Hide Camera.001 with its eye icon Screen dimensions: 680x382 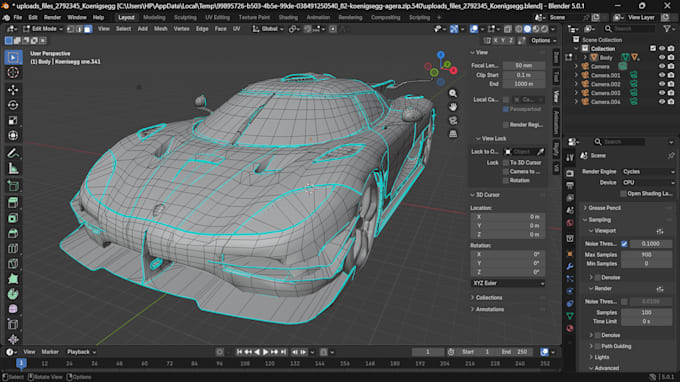point(662,75)
